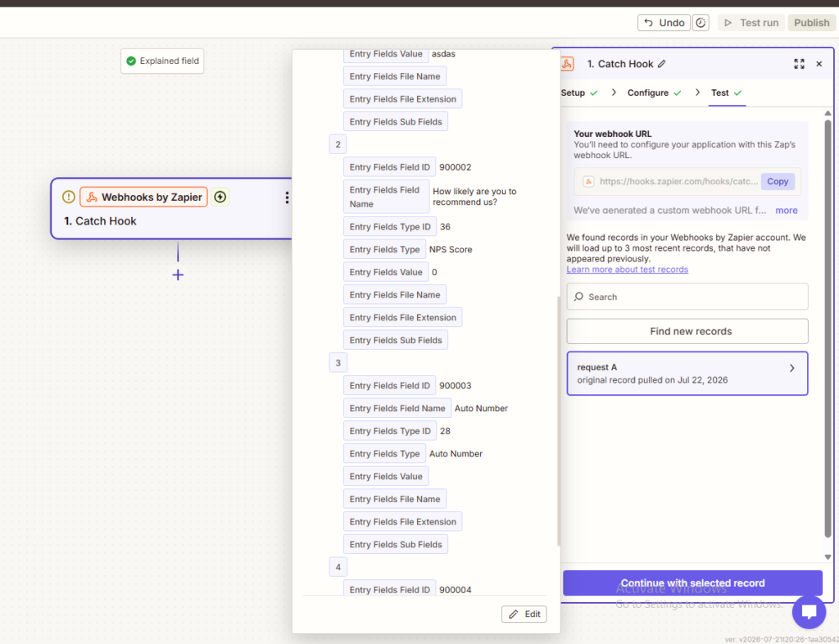
Task: Select the Webhooks by Zapier app badge
Action: [143, 197]
